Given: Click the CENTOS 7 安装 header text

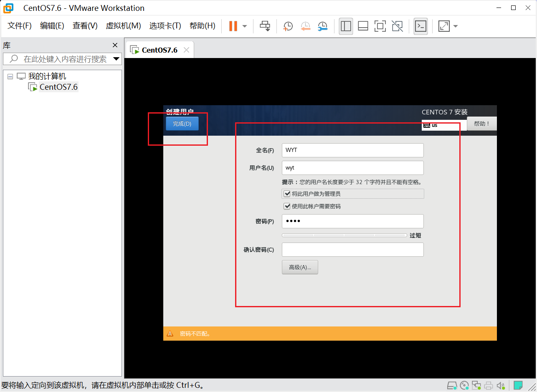Looking at the screenshot, I should pyautogui.click(x=445, y=112).
